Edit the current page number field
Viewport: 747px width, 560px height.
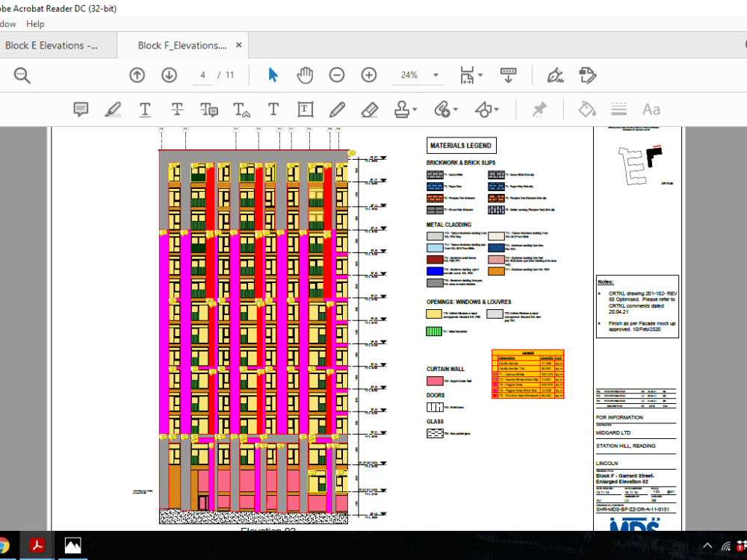202,75
